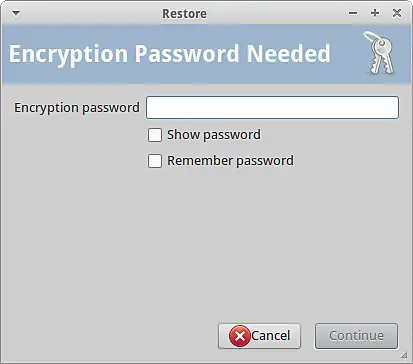
Task: Click the keys icon in the header
Action: pos(380,53)
